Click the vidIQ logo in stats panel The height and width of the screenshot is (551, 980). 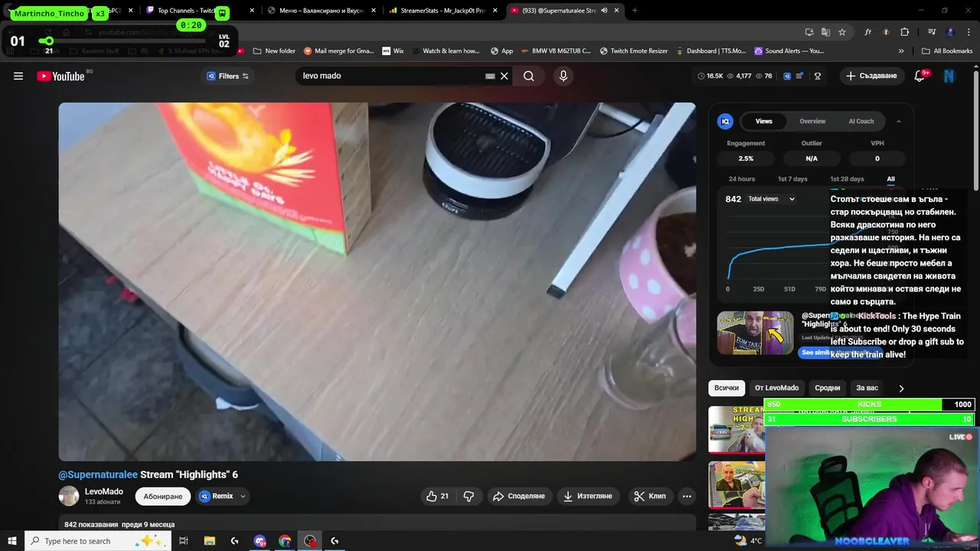click(x=725, y=121)
